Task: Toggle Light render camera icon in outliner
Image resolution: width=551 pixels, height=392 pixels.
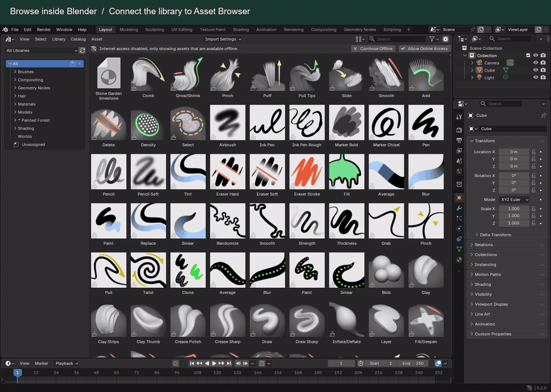Action: [543, 78]
